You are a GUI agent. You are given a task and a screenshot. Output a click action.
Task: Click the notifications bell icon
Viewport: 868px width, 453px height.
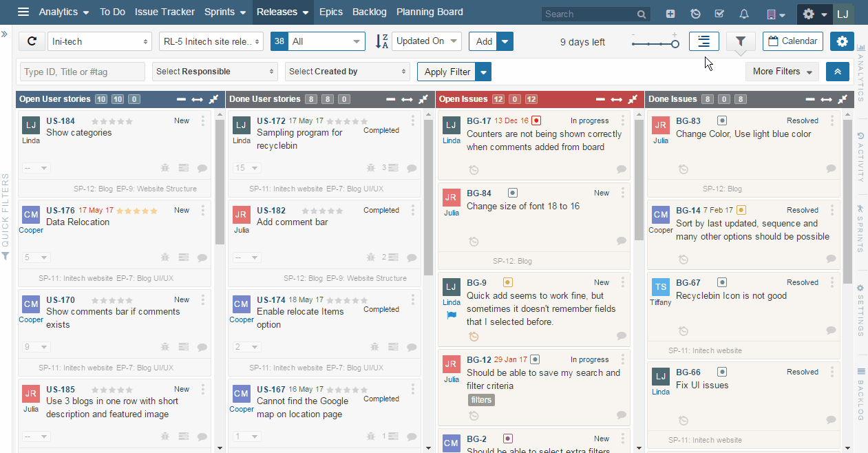(x=743, y=14)
